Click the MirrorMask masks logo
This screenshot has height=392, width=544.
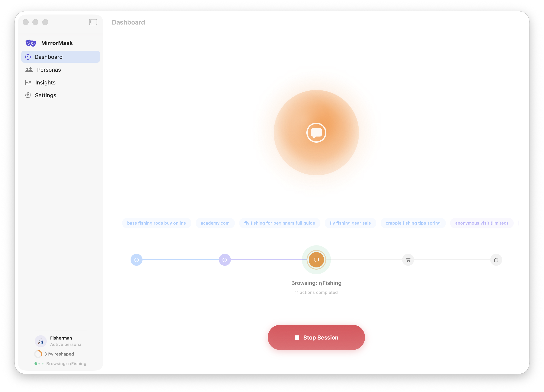pos(30,43)
